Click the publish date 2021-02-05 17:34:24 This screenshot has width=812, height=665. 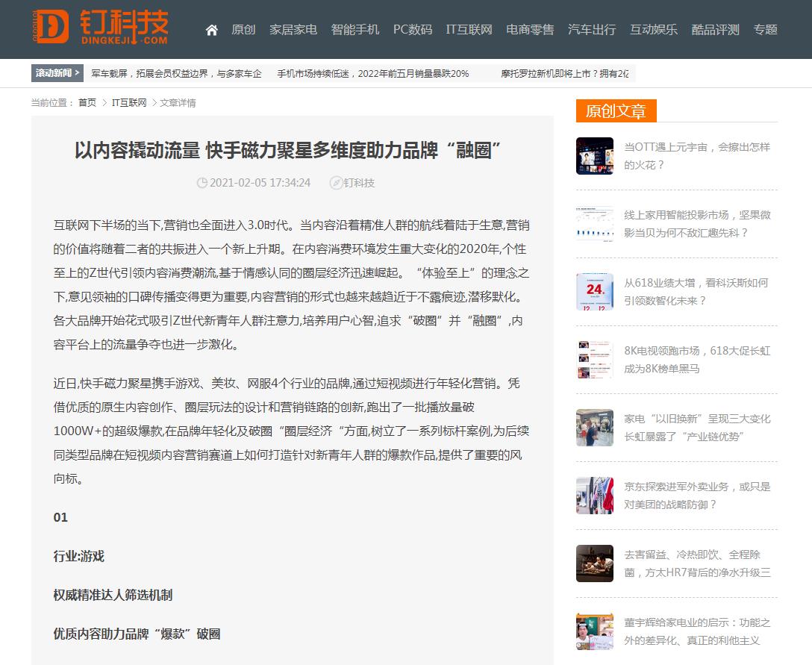[260, 183]
